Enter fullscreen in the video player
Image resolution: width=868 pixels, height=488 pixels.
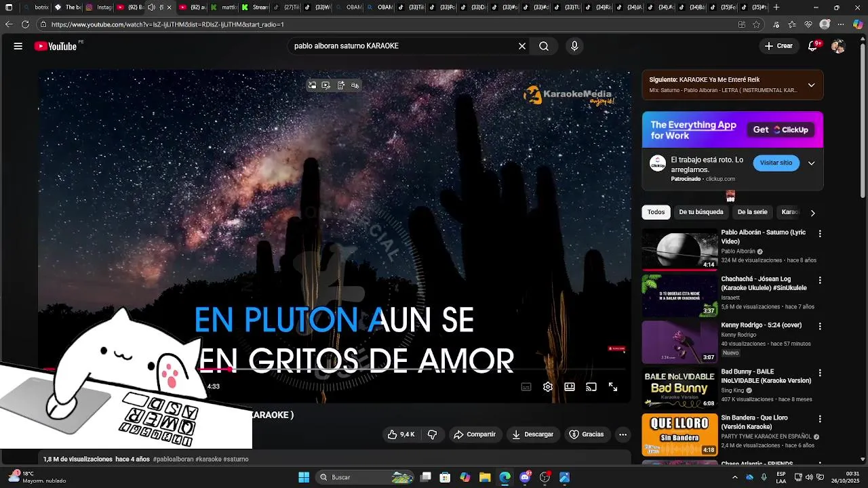[x=613, y=387]
